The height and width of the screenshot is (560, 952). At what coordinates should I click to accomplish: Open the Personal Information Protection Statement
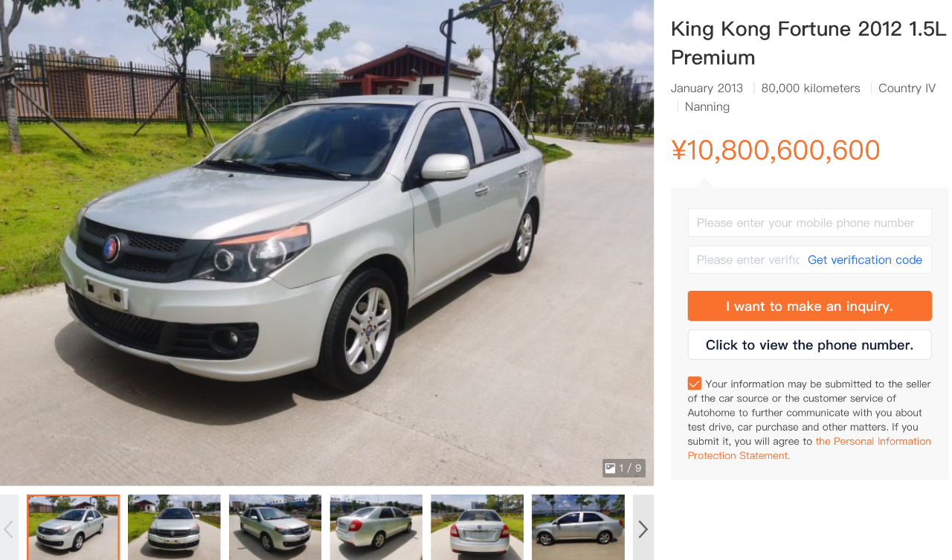[x=809, y=448]
